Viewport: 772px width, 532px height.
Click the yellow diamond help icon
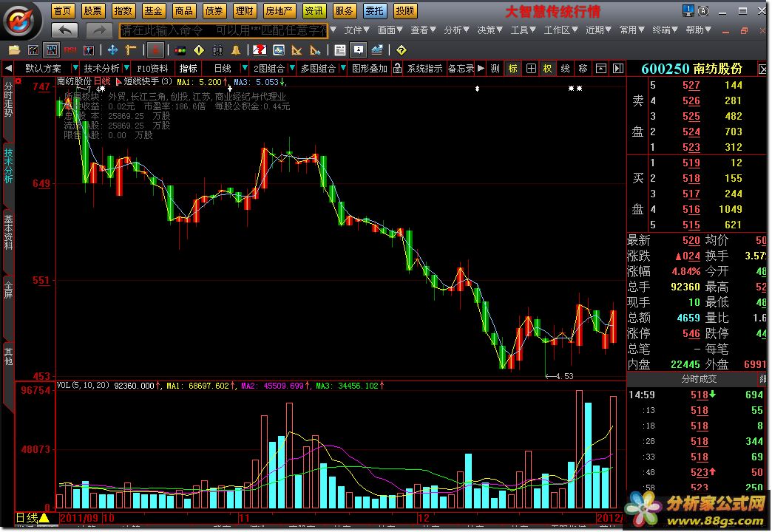(402, 50)
